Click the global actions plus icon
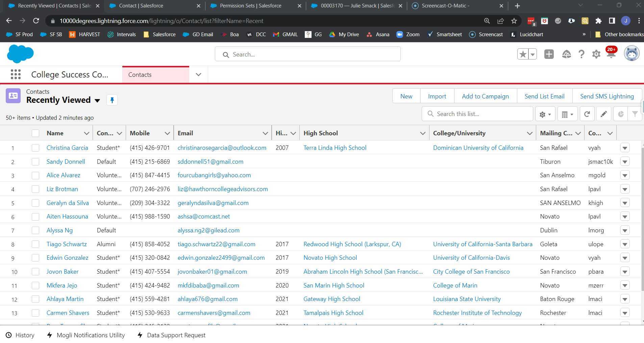 tap(549, 54)
